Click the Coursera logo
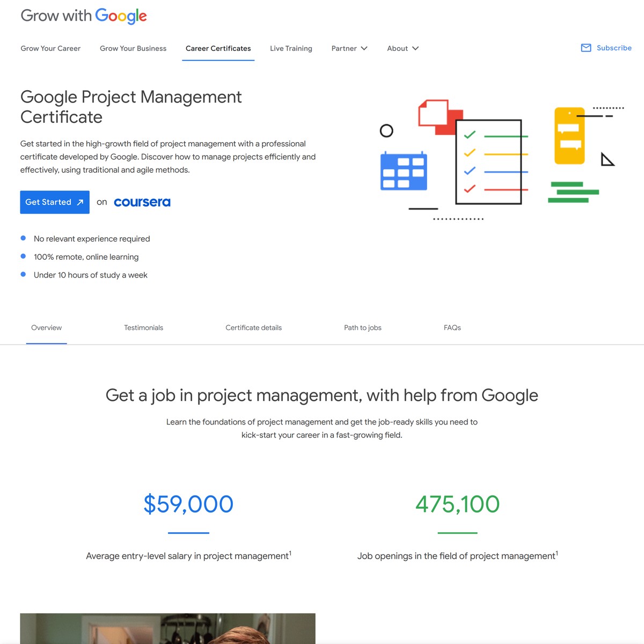The image size is (644, 644). pyautogui.click(x=142, y=202)
